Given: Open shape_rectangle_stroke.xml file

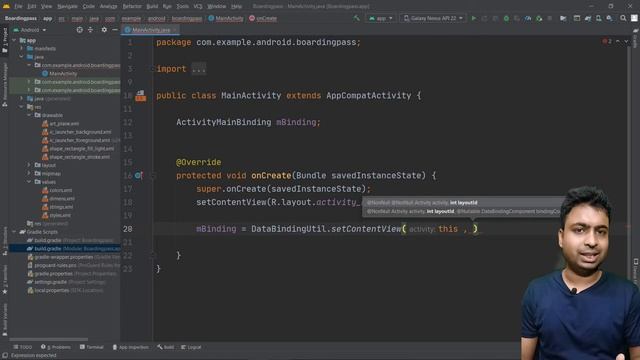Looking at the screenshot, I should [x=76, y=157].
